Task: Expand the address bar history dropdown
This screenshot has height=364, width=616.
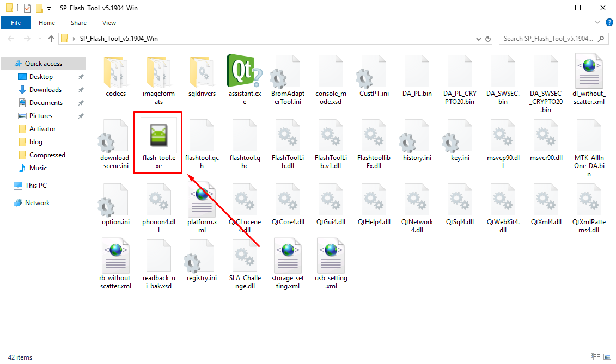Action: tap(479, 39)
